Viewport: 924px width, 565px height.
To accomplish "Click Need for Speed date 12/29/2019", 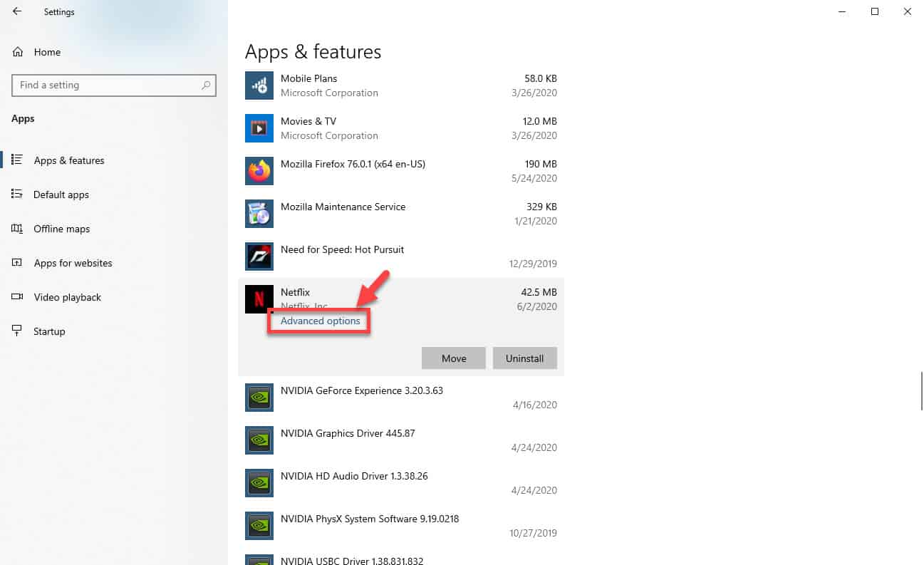I will [x=533, y=264].
